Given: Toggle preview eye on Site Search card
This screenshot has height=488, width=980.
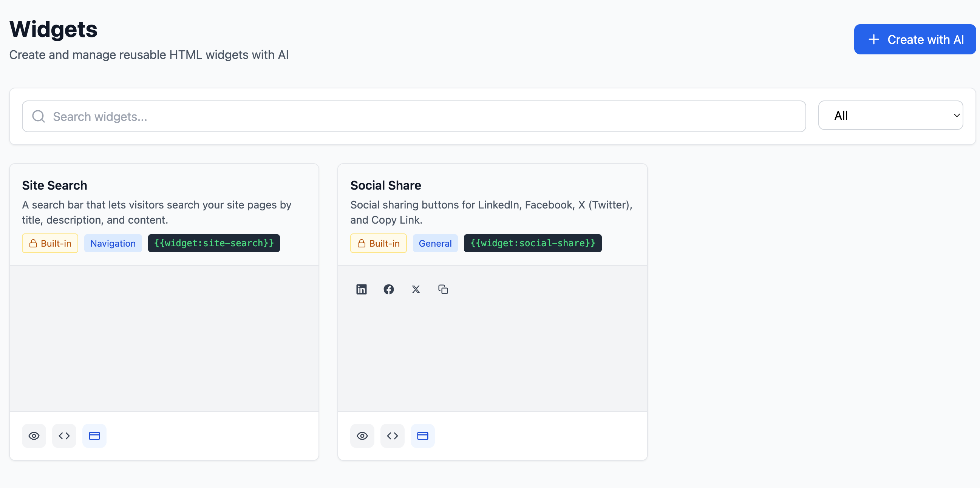Looking at the screenshot, I should click(34, 435).
